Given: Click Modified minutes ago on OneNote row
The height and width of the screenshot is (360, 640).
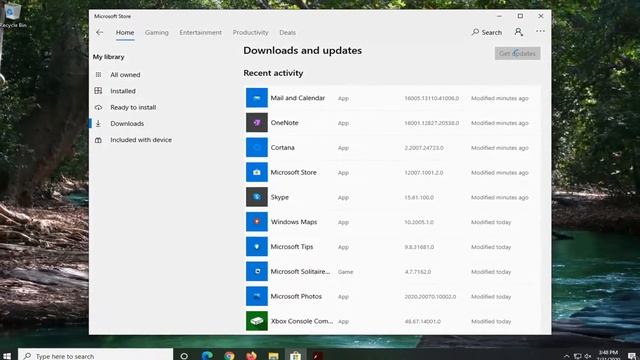Looking at the screenshot, I should (x=500, y=123).
